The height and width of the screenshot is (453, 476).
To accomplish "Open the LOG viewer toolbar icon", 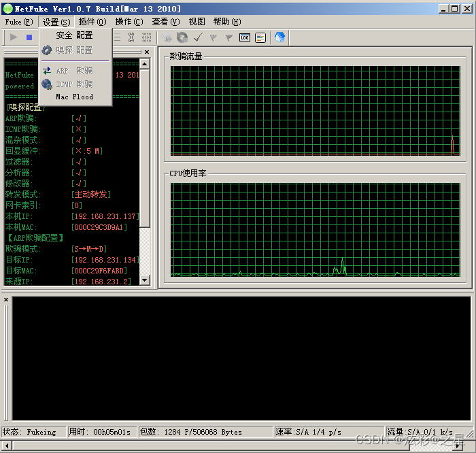I will tap(245, 37).
